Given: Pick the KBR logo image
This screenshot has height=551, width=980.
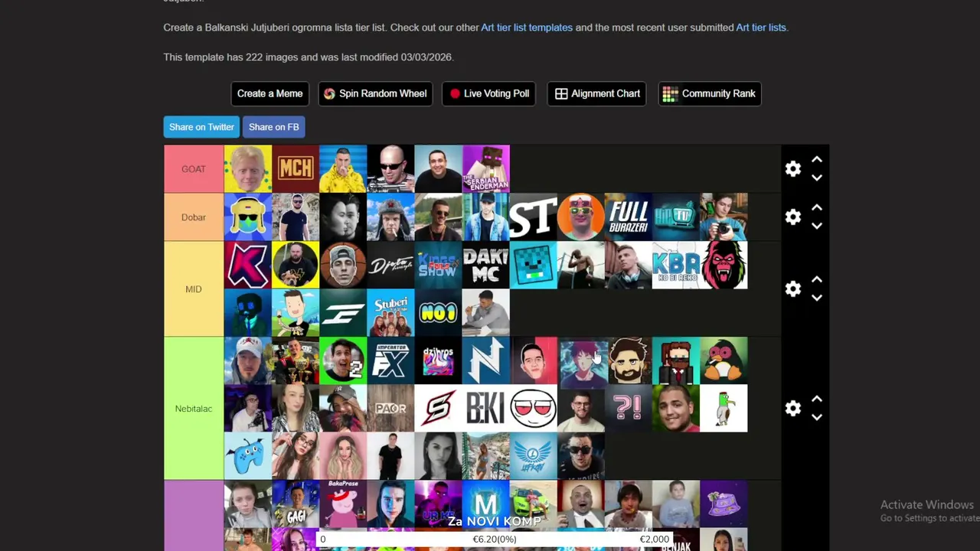Looking at the screenshot, I should tap(676, 266).
